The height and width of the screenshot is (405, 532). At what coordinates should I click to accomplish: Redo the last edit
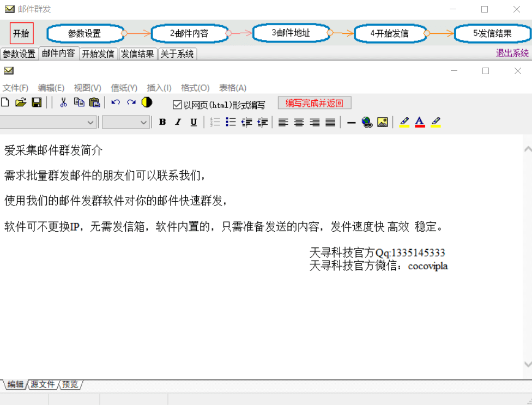(x=131, y=102)
